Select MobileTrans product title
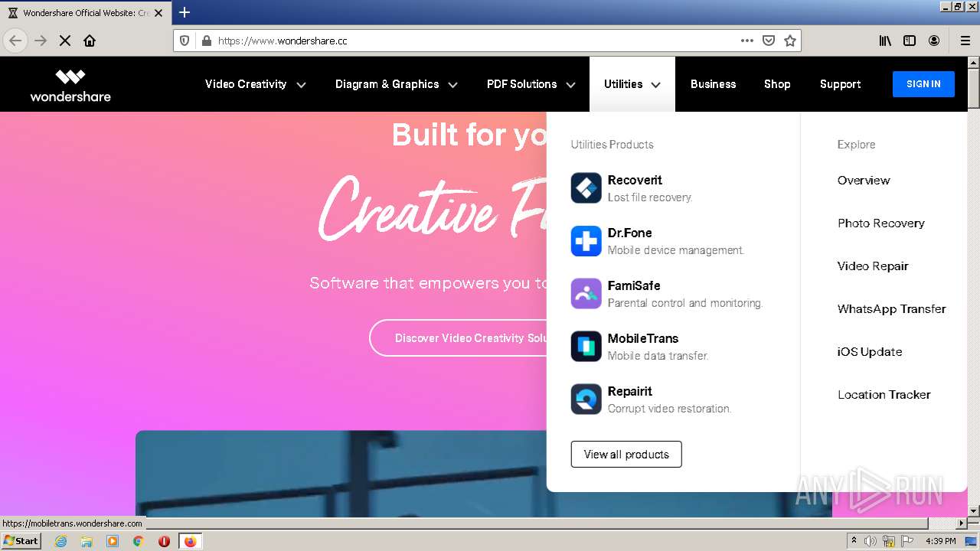This screenshot has height=551, width=980. 643,338
